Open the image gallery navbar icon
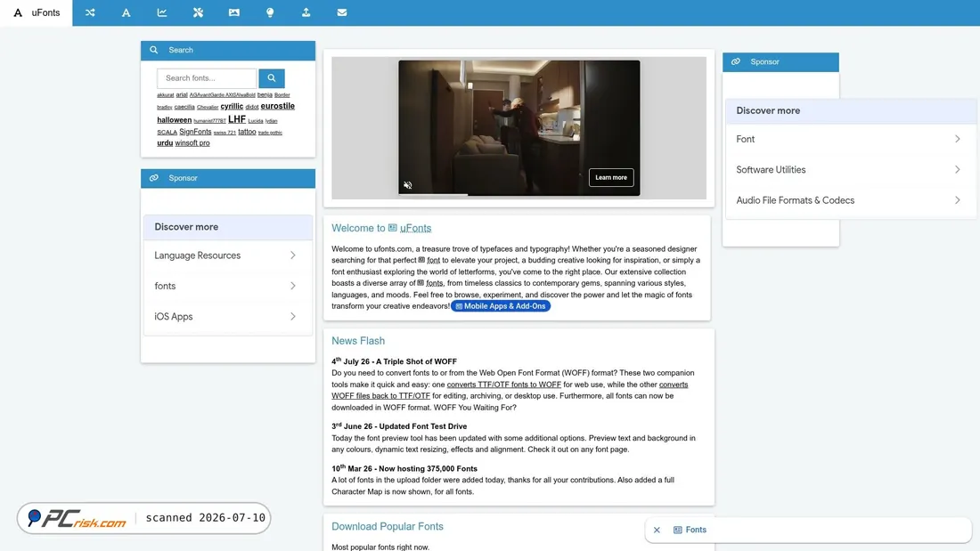This screenshot has width=980, height=551. (233, 12)
